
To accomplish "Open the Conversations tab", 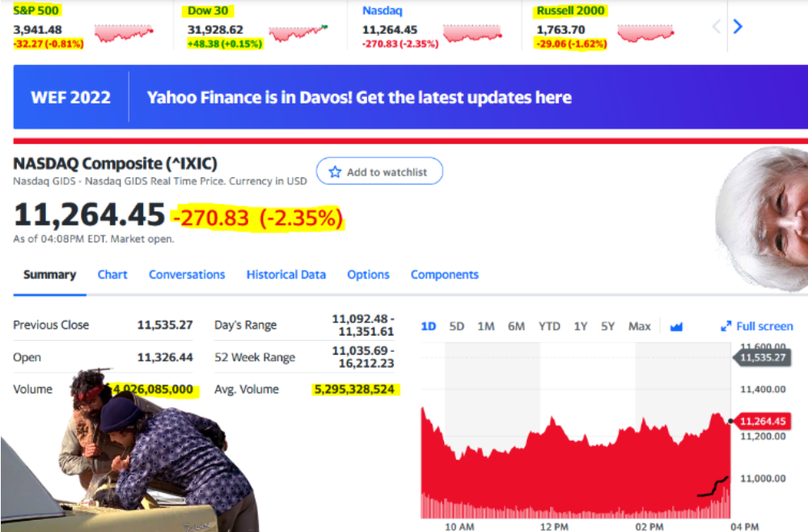I will [187, 275].
